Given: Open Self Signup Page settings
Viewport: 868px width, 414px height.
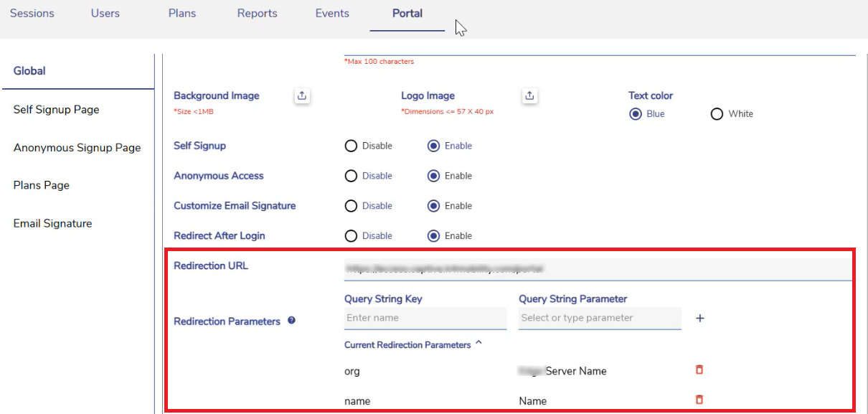Looking at the screenshot, I should coord(56,110).
